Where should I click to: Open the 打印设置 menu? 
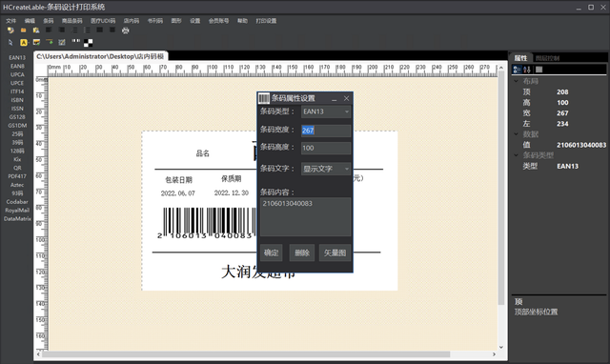tap(266, 21)
